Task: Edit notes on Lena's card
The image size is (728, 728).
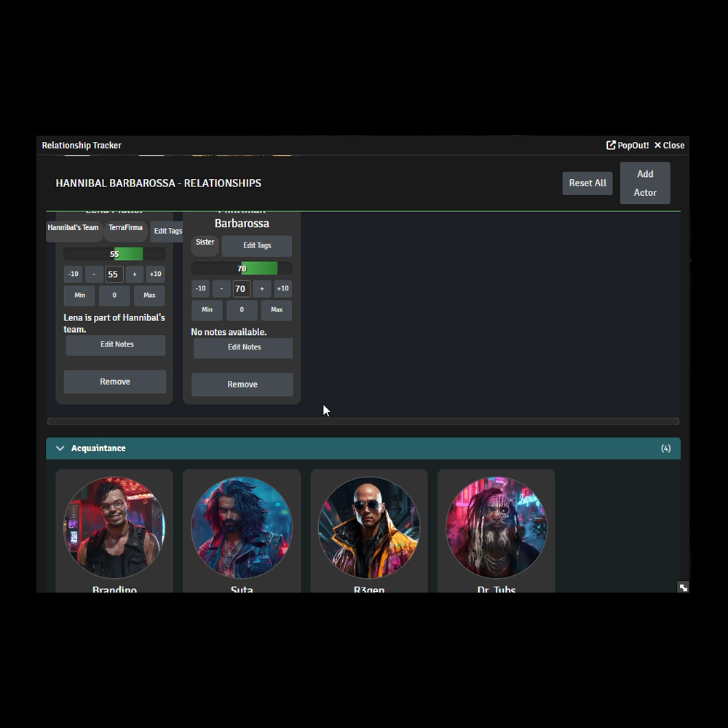Action: coord(116,344)
